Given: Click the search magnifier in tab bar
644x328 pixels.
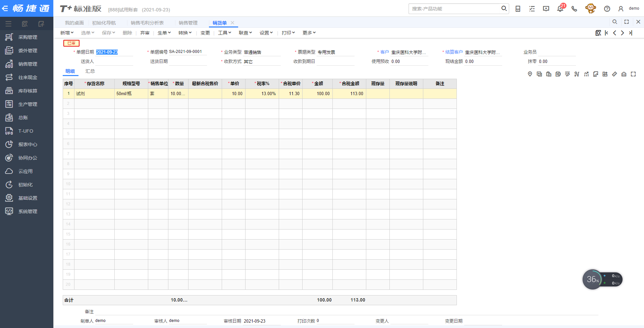Looking at the screenshot, I should [615, 22].
